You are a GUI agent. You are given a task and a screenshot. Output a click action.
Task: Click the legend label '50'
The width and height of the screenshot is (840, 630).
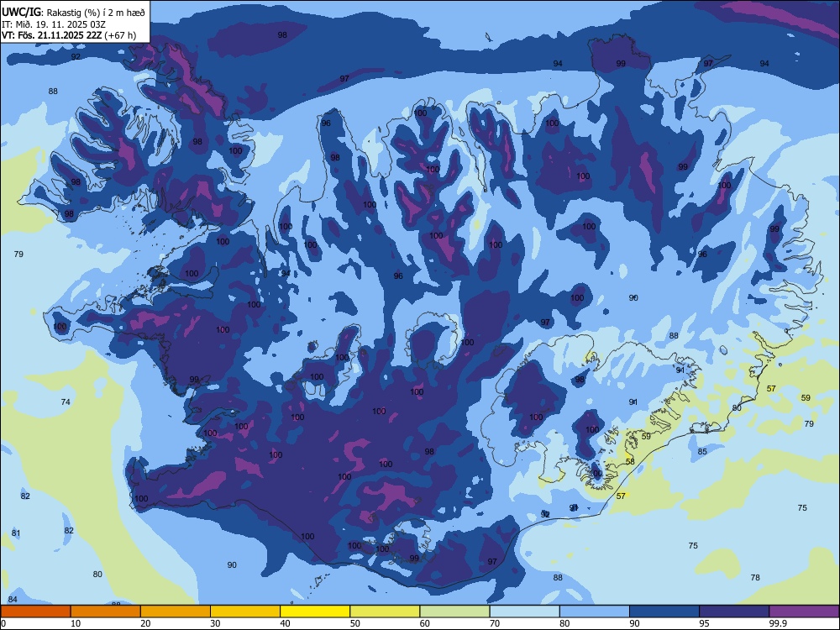[355, 623]
